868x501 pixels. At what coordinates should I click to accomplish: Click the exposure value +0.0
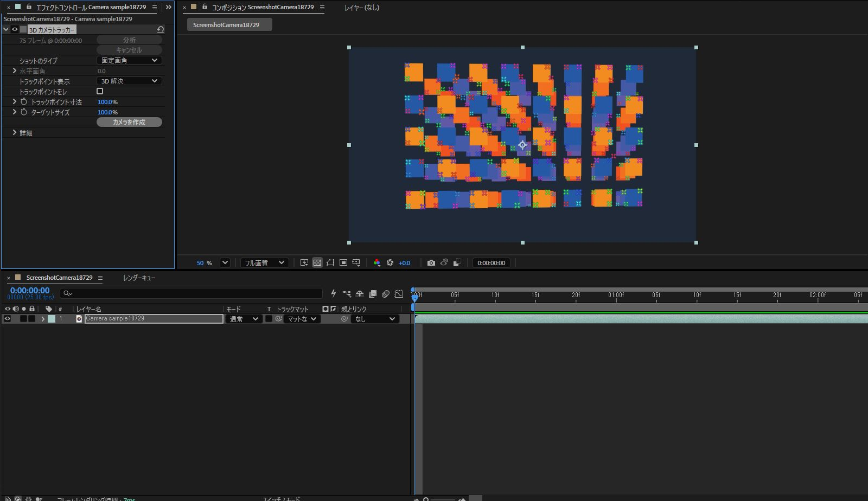pyautogui.click(x=405, y=262)
